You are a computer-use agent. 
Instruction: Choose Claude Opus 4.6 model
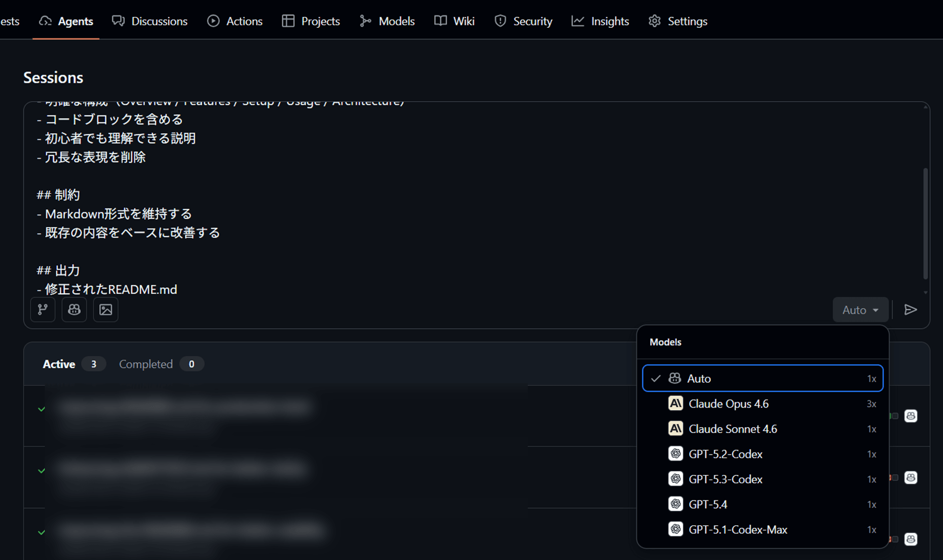[763, 404]
